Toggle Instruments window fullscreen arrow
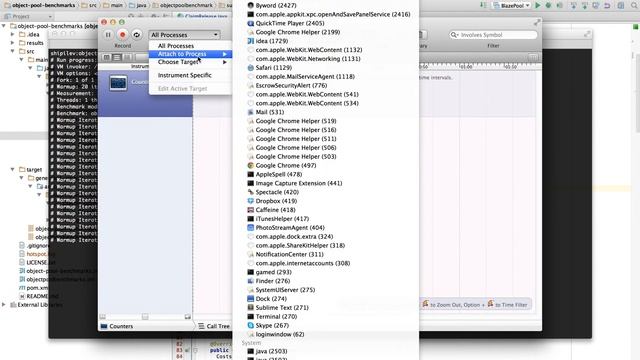Viewport: 640px width, 360px height. [537, 22]
